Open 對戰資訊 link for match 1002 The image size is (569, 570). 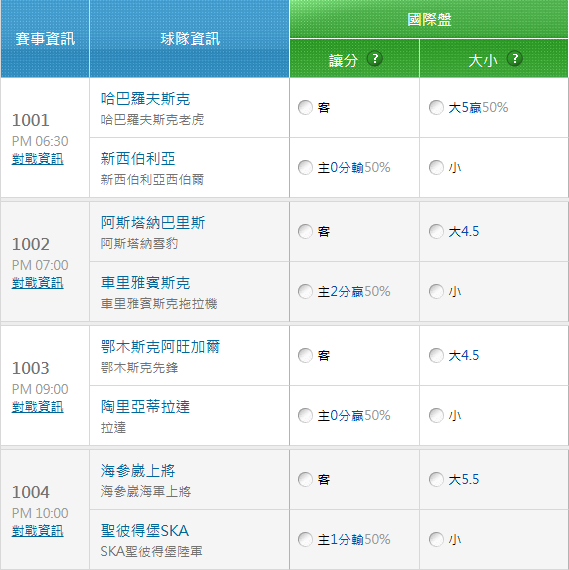click(x=37, y=283)
